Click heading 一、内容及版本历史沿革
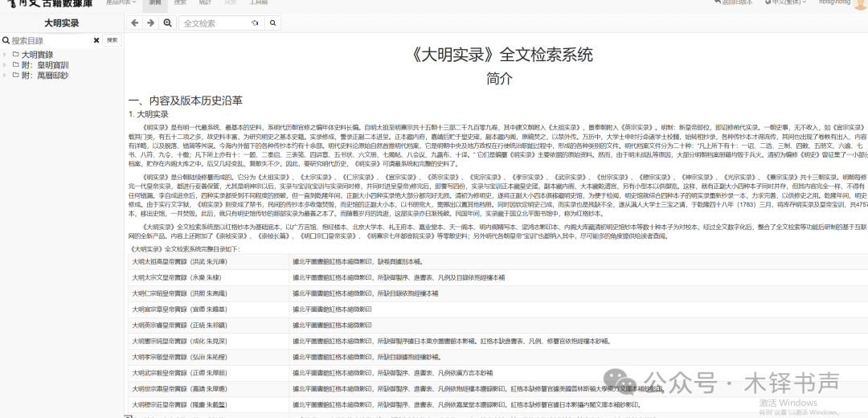The image size is (868, 418). click(186, 100)
